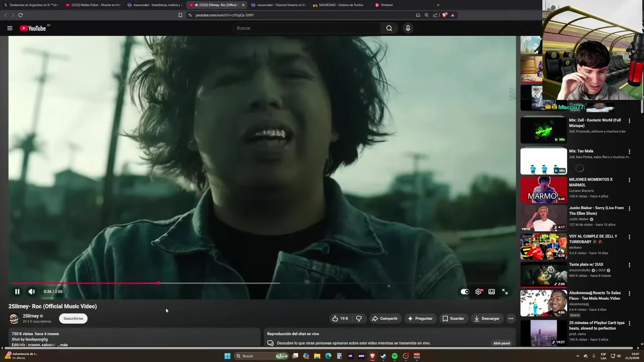
Task: Start voice search with the microphone
Action: click(408, 28)
